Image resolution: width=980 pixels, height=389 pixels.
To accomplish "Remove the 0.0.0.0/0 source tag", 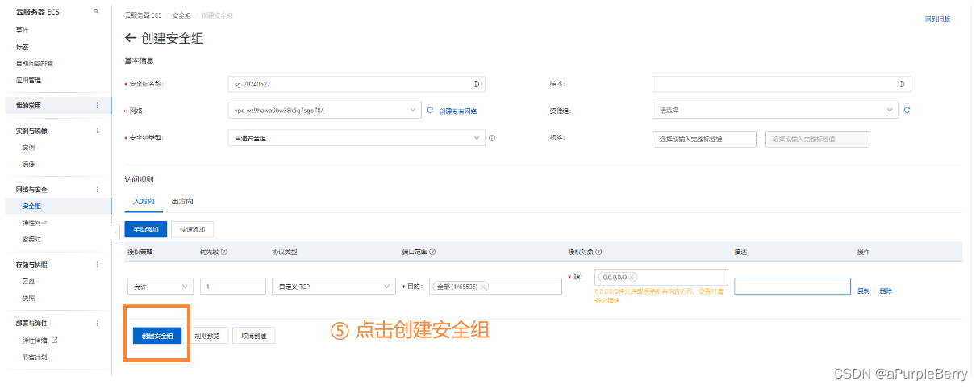I will [x=632, y=277].
